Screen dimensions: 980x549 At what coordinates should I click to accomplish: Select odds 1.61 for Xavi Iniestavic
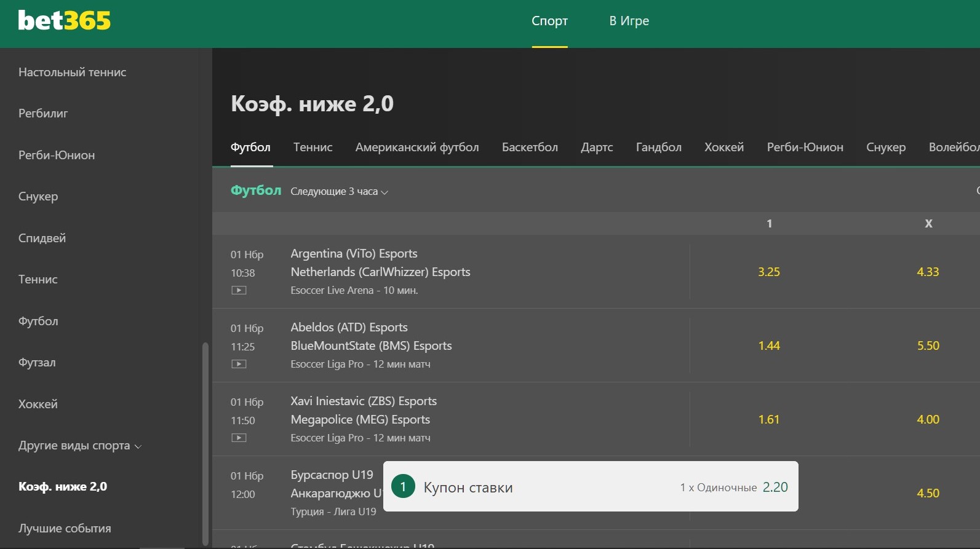point(769,419)
